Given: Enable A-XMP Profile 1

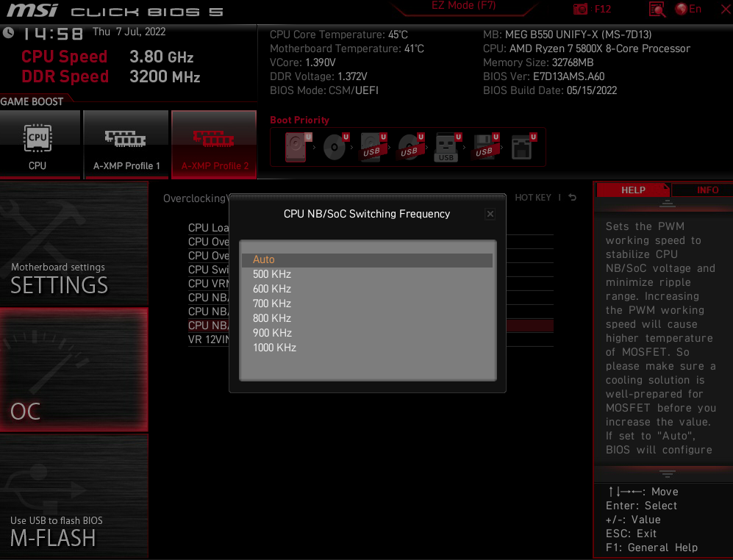Looking at the screenshot, I should coord(126,145).
